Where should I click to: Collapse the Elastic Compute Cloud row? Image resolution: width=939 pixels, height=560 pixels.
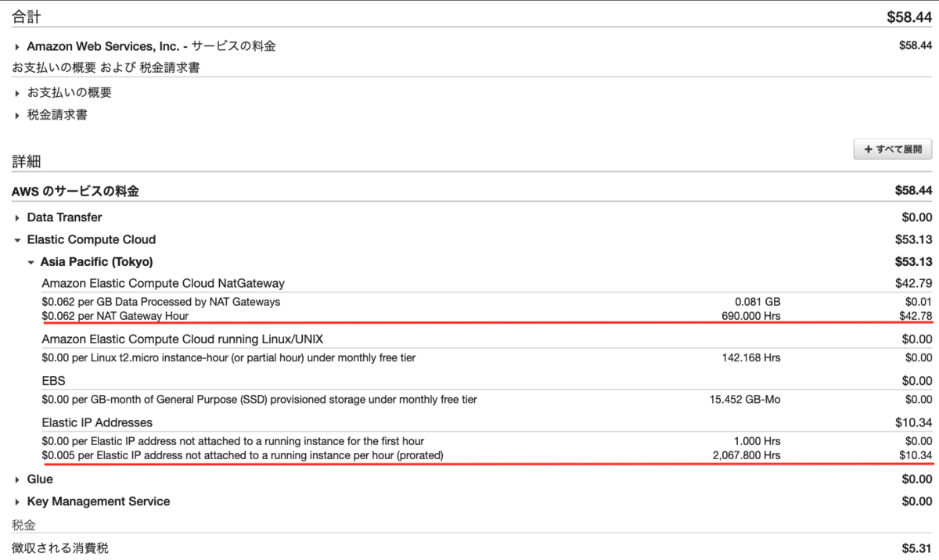pyautogui.click(x=16, y=240)
